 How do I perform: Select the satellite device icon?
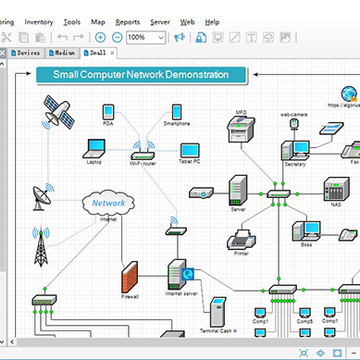coord(59,113)
